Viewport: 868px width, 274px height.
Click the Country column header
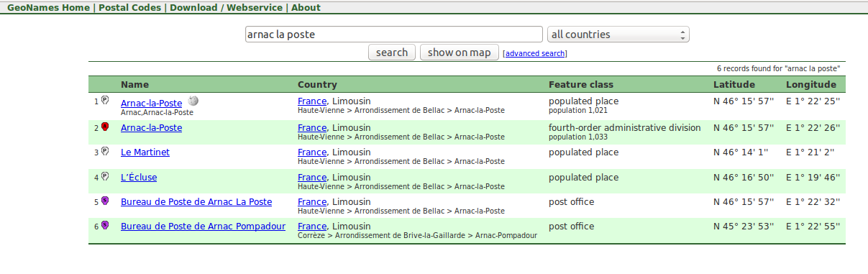click(317, 84)
